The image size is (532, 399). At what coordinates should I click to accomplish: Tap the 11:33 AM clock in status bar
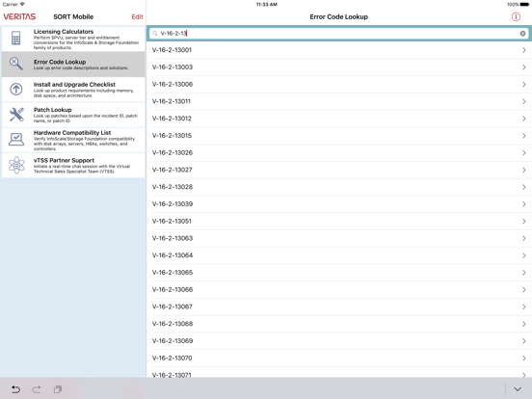coord(266,5)
